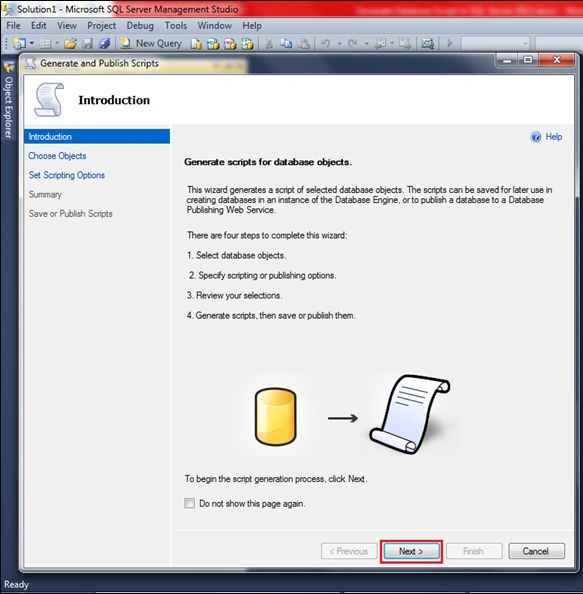Expand the Add New Item dropdown arrow

pyautogui.click(x=57, y=44)
